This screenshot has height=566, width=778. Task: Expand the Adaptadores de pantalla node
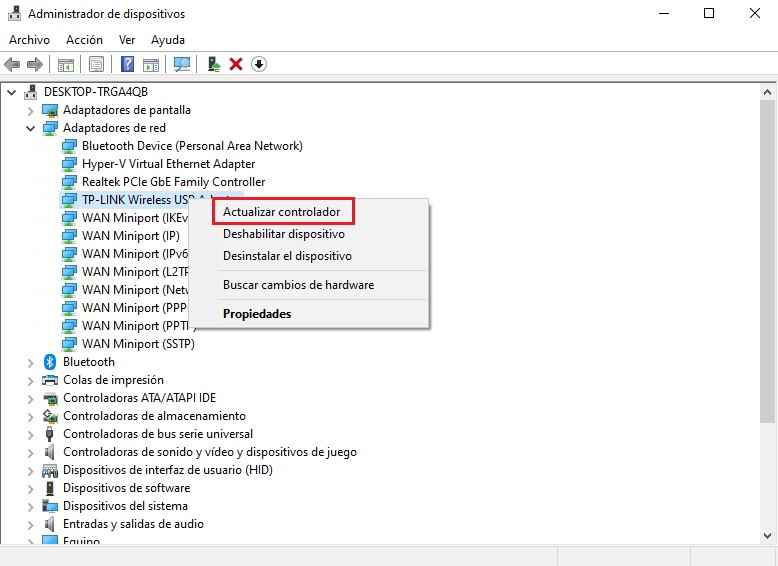pyautogui.click(x=31, y=110)
